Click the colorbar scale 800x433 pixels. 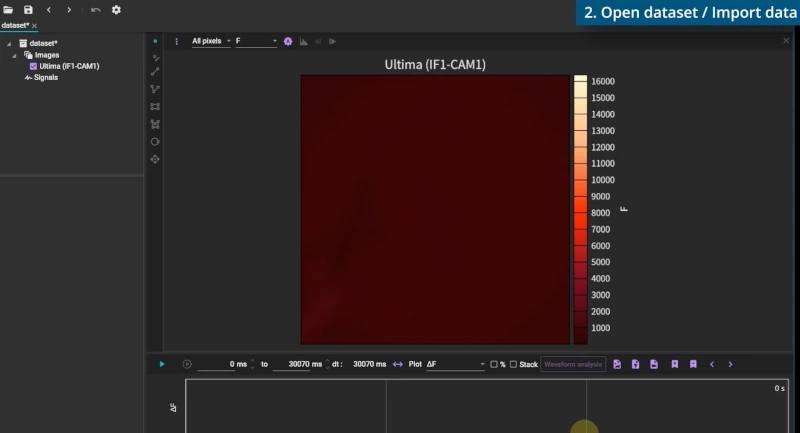(580, 210)
